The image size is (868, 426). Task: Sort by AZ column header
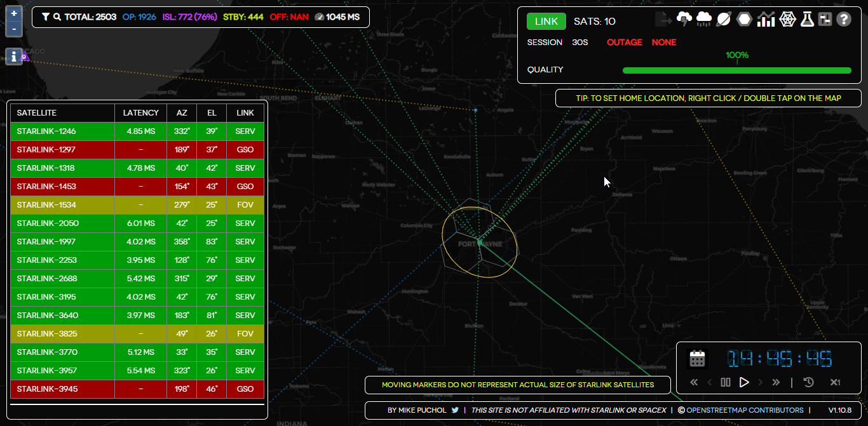[182, 113]
